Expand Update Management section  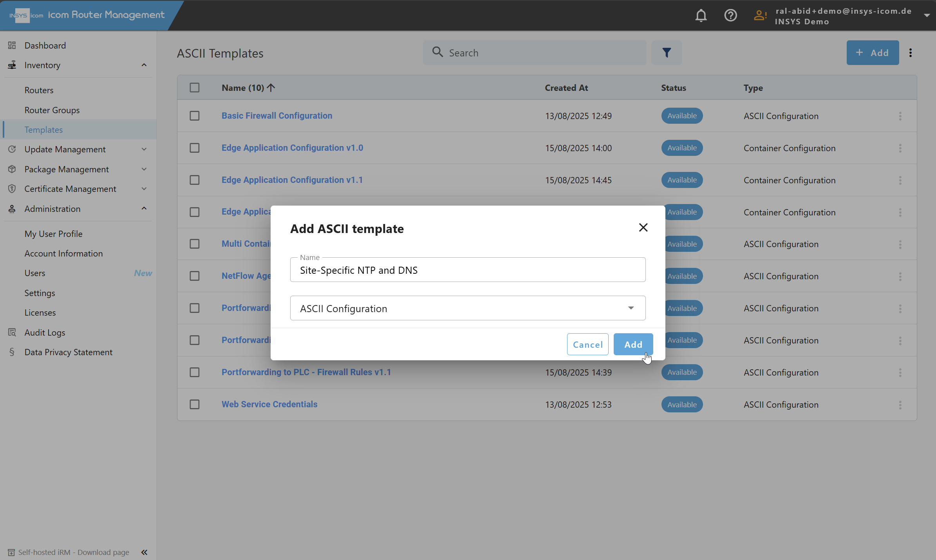(144, 149)
